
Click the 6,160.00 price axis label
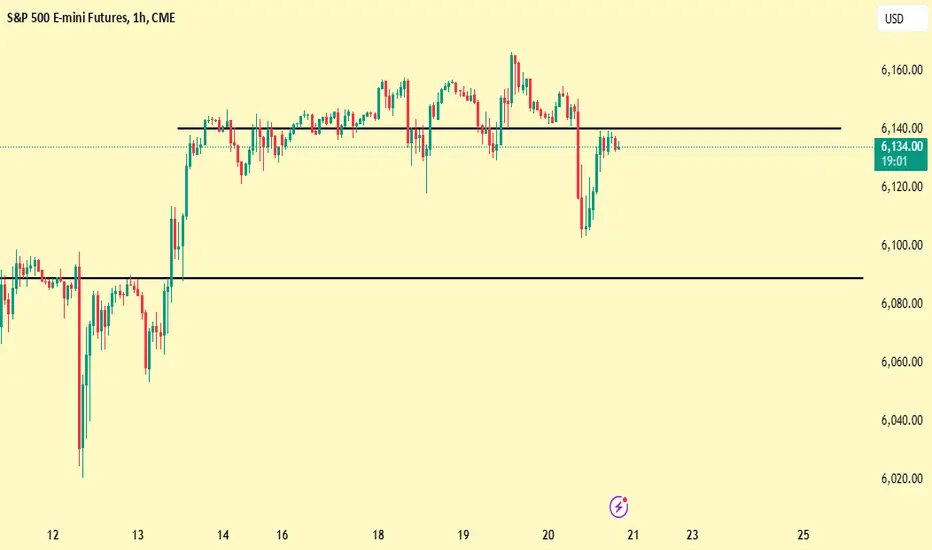pos(902,70)
